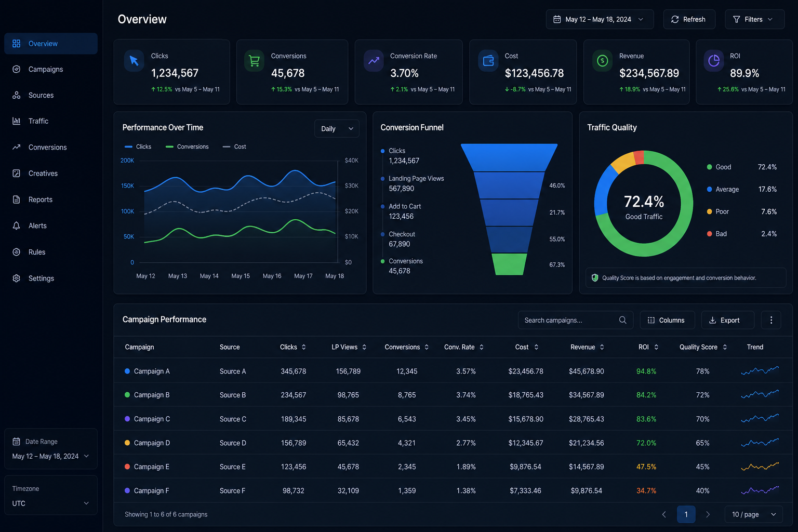Sort by the Conv. Rate column header
Viewport: 798px width, 532px height.
tap(464, 347)
